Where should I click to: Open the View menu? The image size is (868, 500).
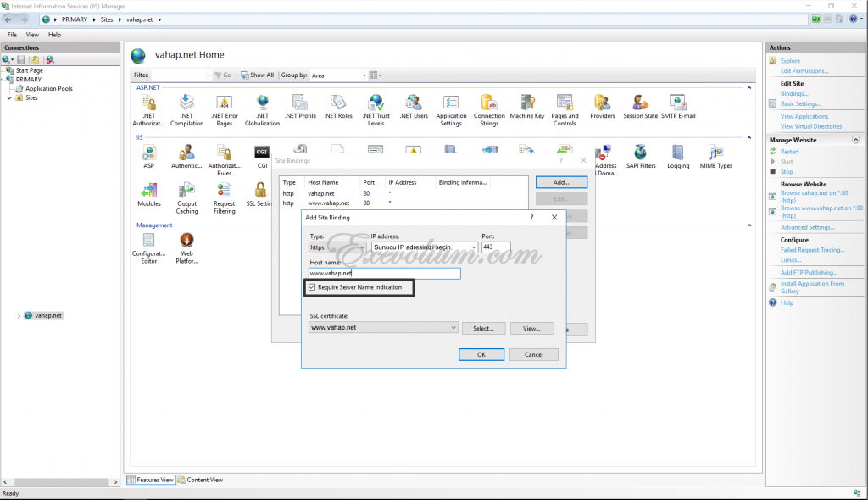pos(32,35)
